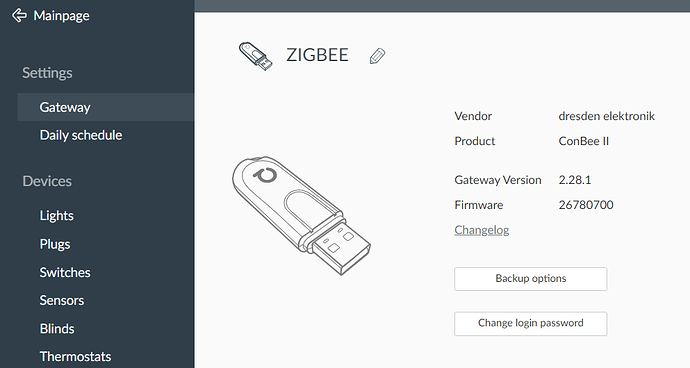Open the Daily schedule settings

[81, 135]
